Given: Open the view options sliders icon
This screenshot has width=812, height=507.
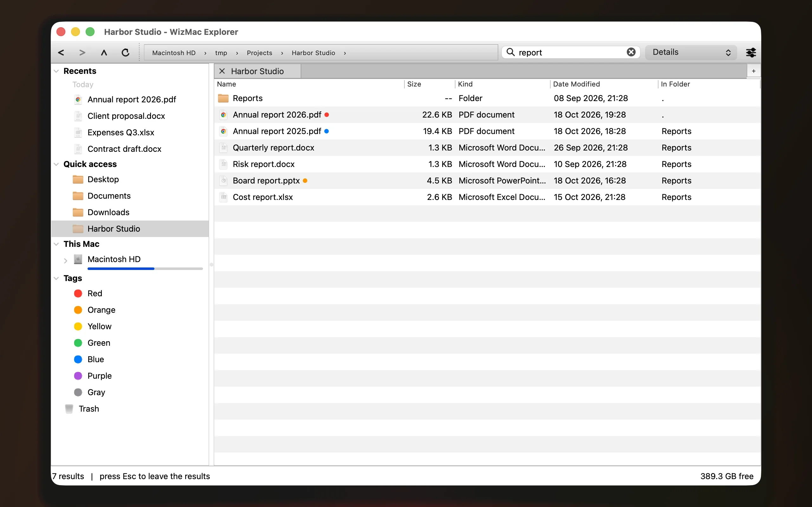Looking at the screenshot, I should point(750,53).
